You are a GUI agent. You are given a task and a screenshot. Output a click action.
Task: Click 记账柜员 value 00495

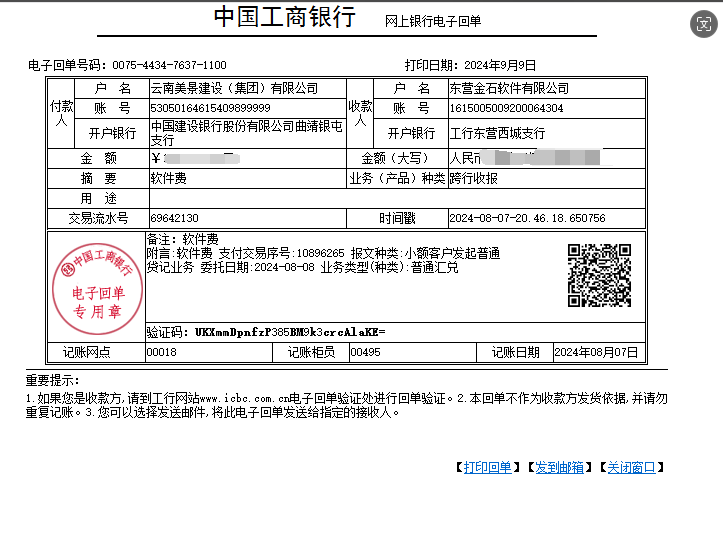[x=365, y=352]
